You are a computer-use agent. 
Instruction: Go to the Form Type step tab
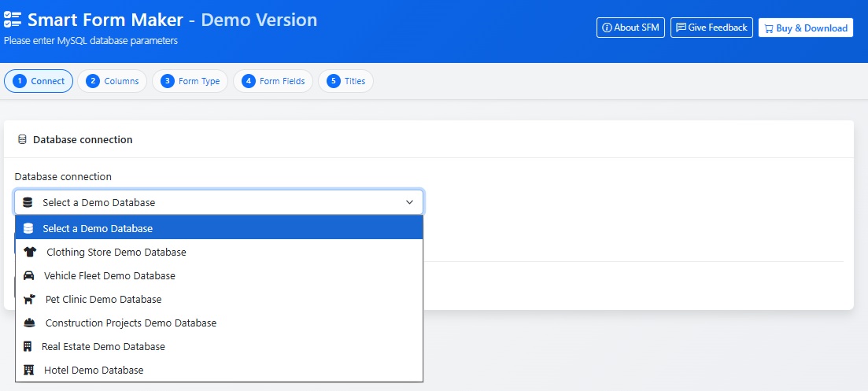click(x=190, y=81)
